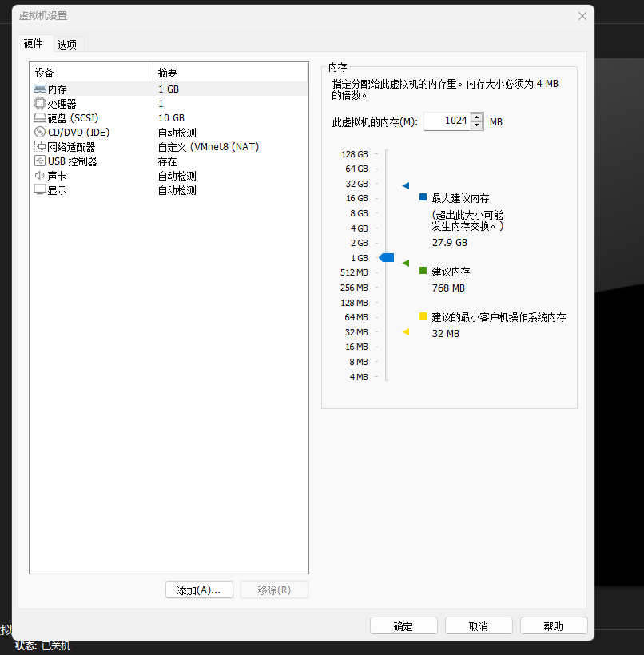Click the 移除(R) button
Image resolution: width=644 pixels, height=655 pixels.
(274, 589)
